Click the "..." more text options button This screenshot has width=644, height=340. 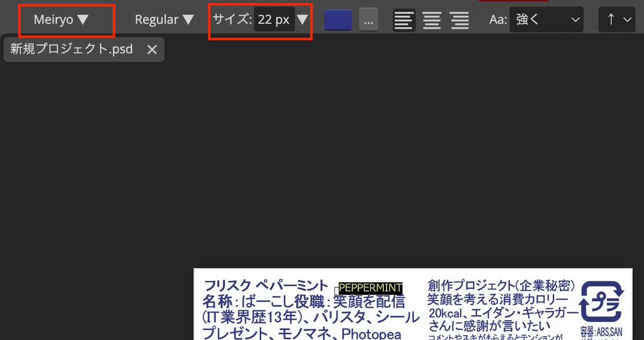368,20
